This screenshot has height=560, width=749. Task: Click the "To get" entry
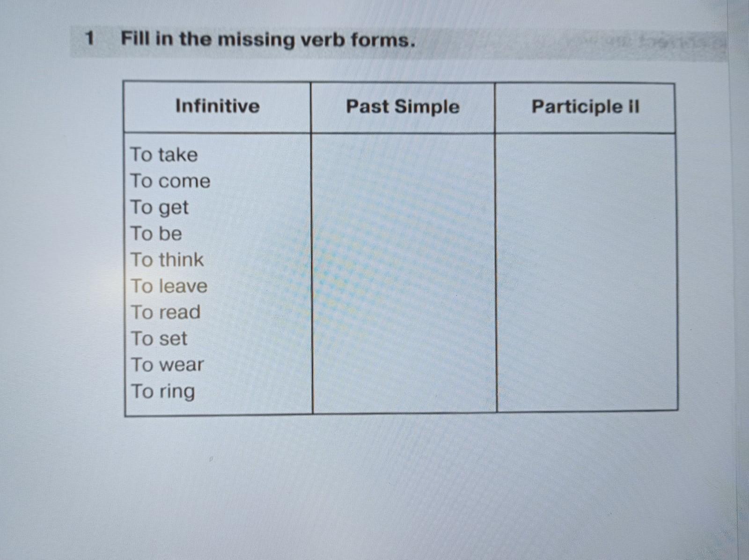(159, 207)
